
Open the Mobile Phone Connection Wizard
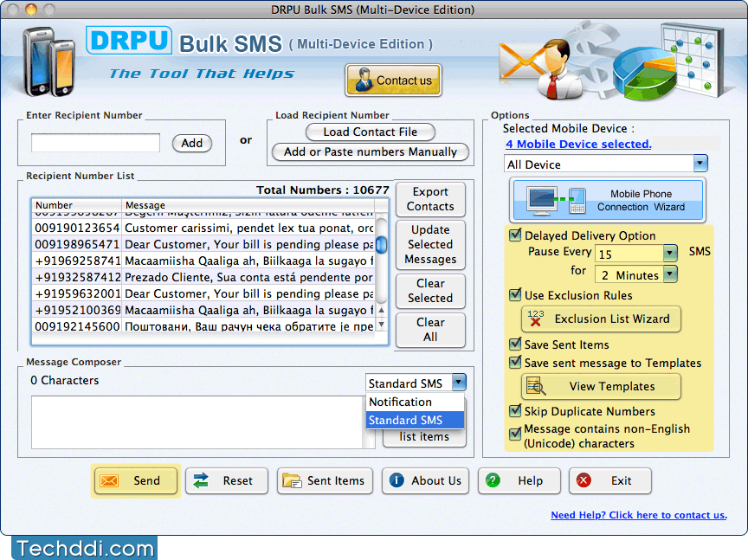[x=608, y=200]
